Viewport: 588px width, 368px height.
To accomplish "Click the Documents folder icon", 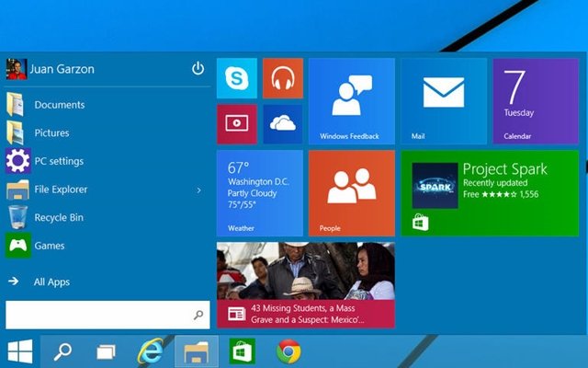I will click(15, 104).
